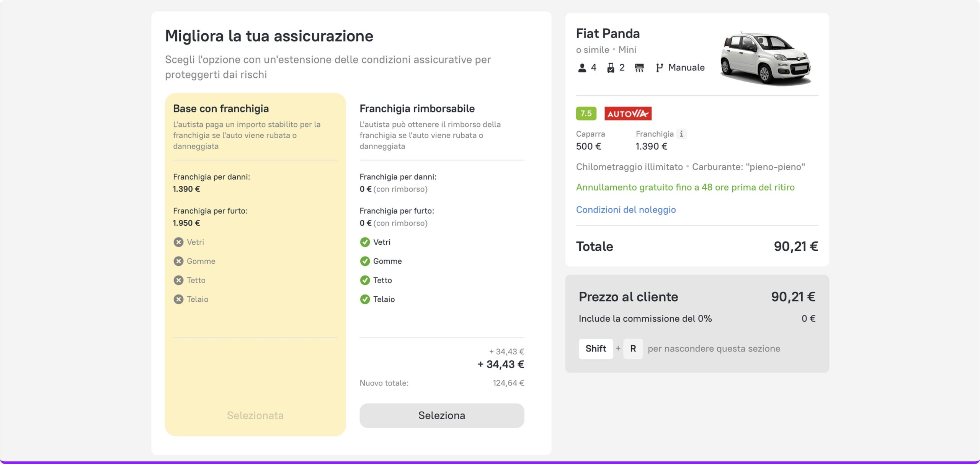Click the passengers seat count icon
The width and height of the screenshot is (980, 464).
582,68
